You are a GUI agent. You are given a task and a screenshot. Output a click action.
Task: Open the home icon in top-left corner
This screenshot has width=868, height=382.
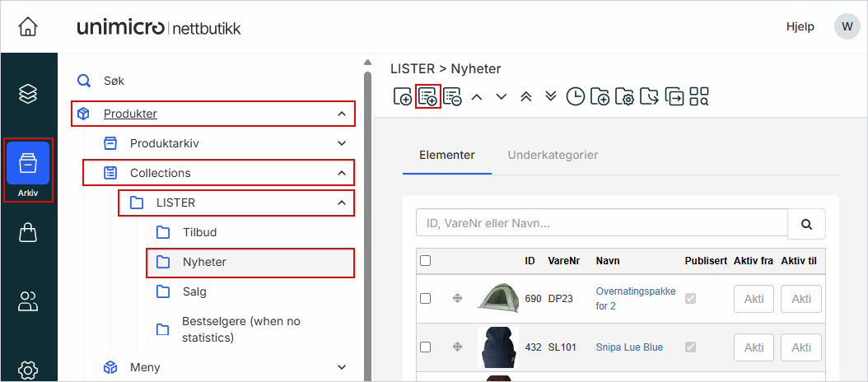[28, 27]
